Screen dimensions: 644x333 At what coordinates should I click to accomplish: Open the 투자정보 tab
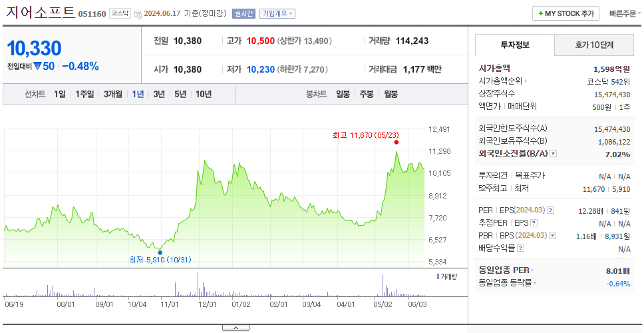(x=515, y=45)
